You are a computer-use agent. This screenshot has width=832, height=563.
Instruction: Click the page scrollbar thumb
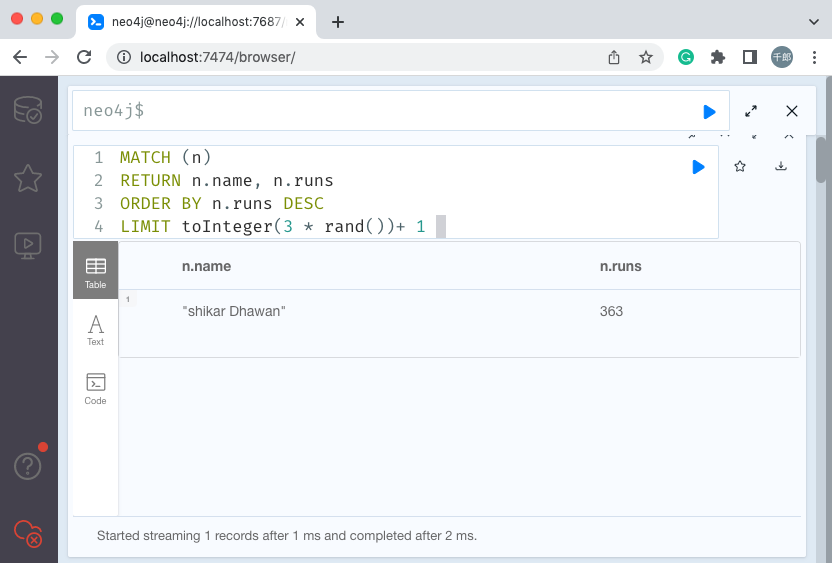(821, 159)
